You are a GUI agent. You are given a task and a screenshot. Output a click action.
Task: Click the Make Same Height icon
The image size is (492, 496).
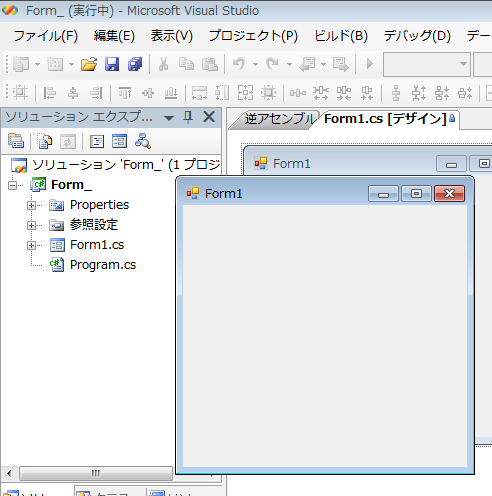222,93
